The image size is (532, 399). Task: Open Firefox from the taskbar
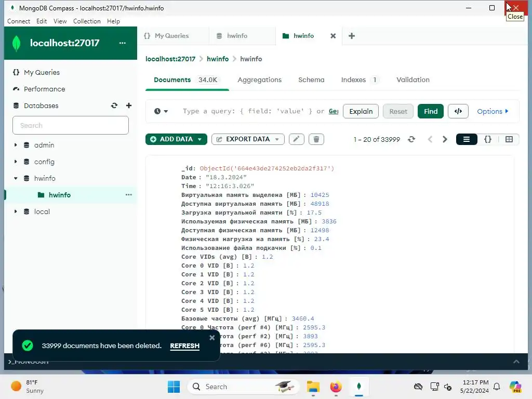[x=336, y=387]
